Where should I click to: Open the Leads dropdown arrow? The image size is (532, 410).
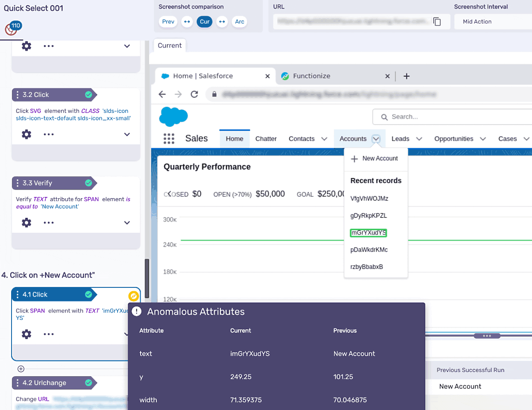419,139
